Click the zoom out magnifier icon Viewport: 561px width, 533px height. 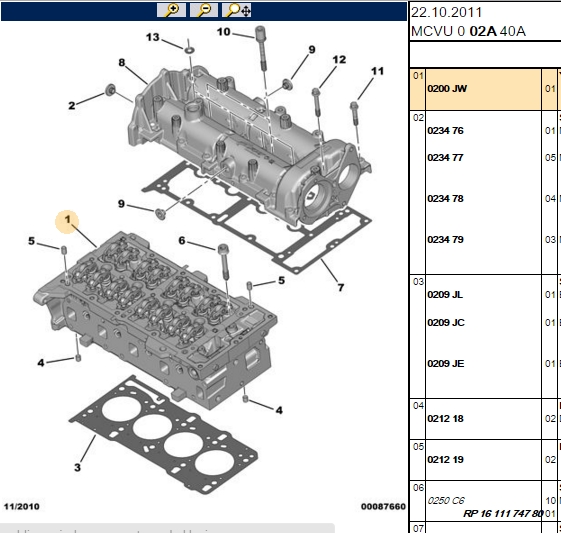click(204, 10)
